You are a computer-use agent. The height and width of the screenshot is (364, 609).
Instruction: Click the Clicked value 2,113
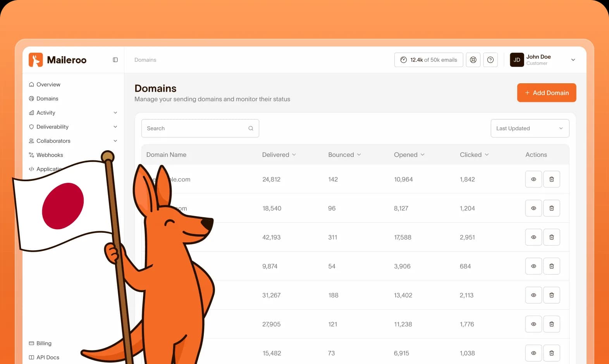tap(466, 295)
